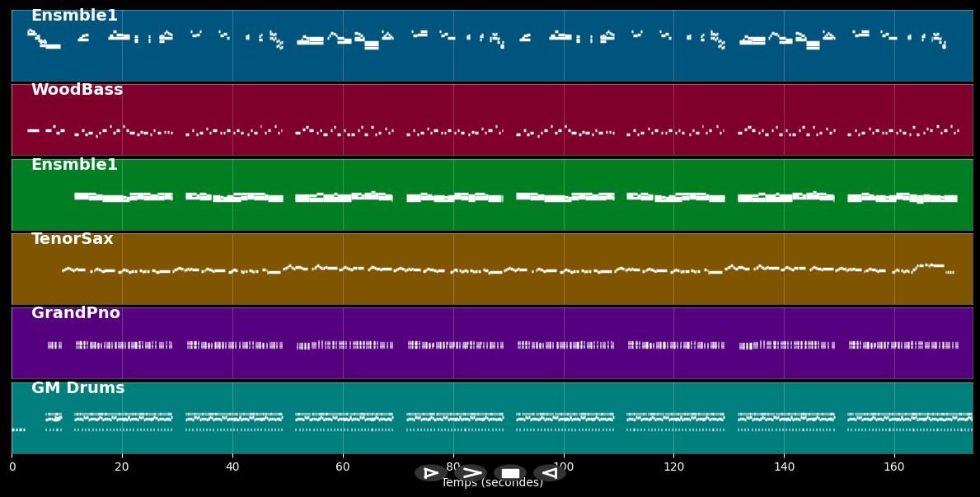
Task: Click the 140 second tick label
Action: [x=784, y=467]
